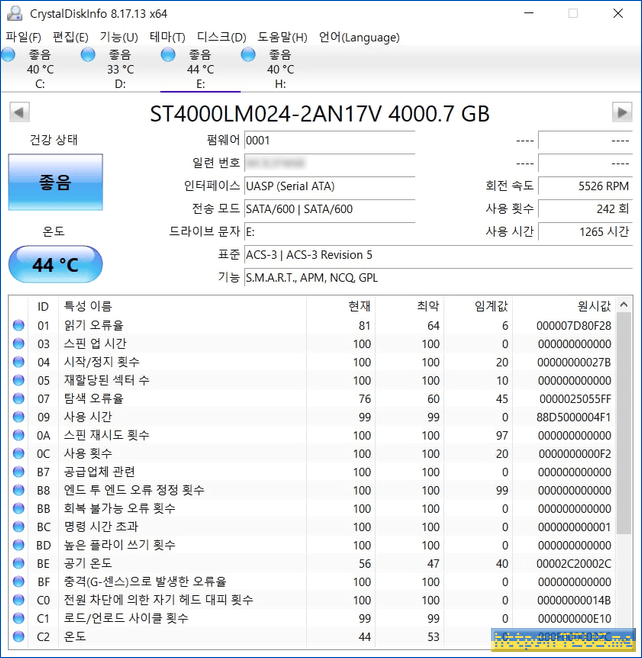Screen dimensions: 642x658
Task: Select the 재할당된 섹터 수 attribute name
Action: coord(107,380)
